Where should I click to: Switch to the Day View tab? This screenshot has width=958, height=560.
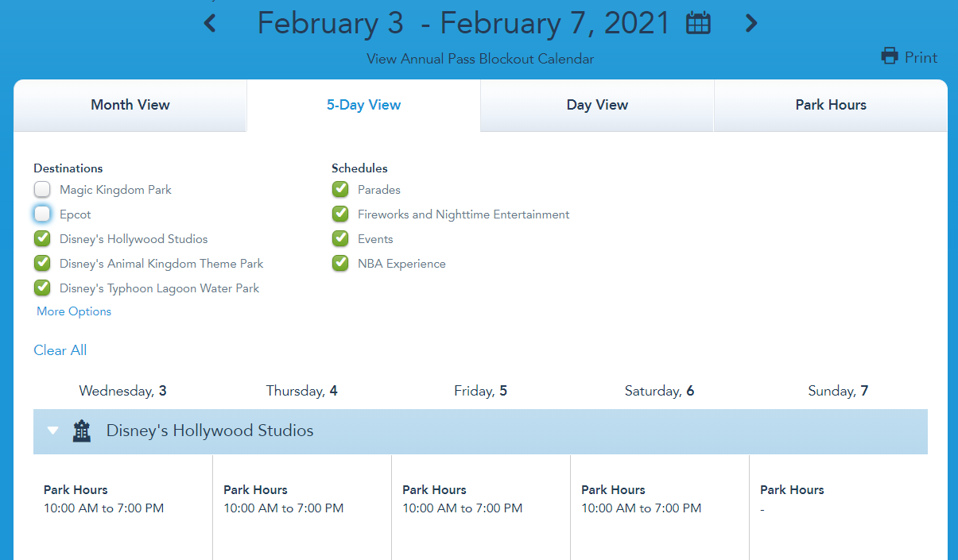click(x=597, y=105)
